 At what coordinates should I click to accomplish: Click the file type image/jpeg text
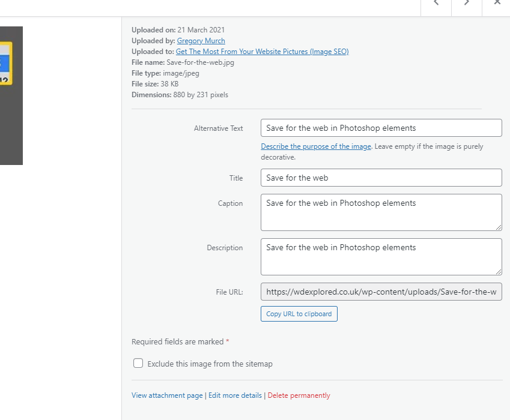(181, 73)
